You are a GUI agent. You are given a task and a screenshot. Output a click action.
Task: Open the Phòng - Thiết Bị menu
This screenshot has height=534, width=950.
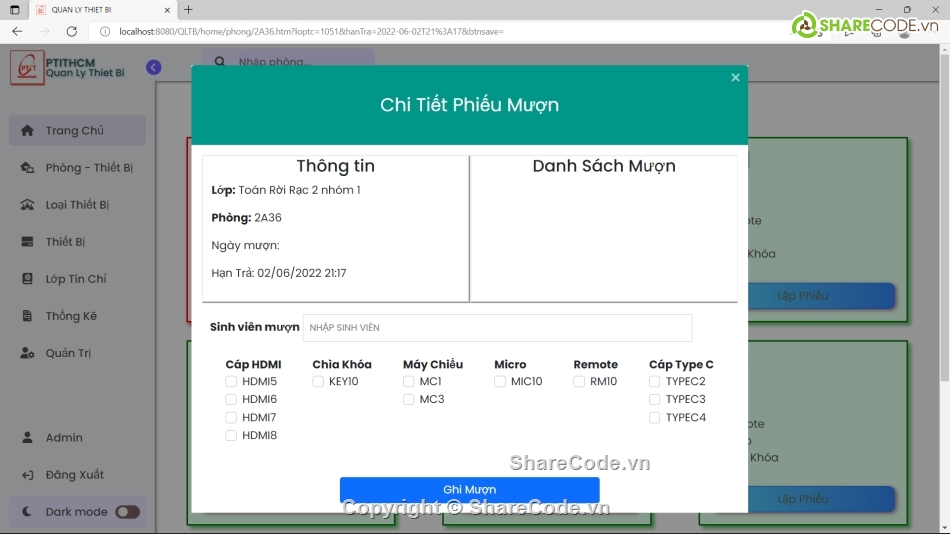tap(88, 168)
